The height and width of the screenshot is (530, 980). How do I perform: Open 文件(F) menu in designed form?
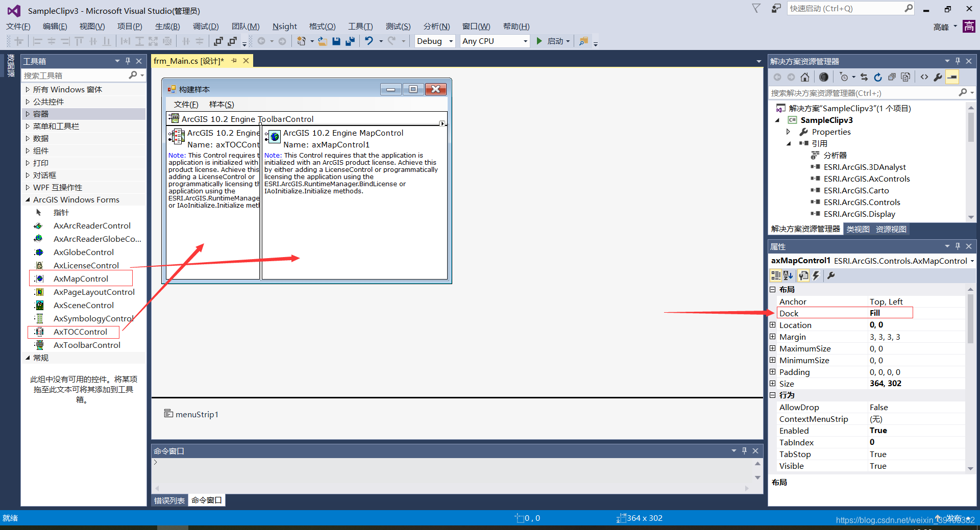coord(186,104)
